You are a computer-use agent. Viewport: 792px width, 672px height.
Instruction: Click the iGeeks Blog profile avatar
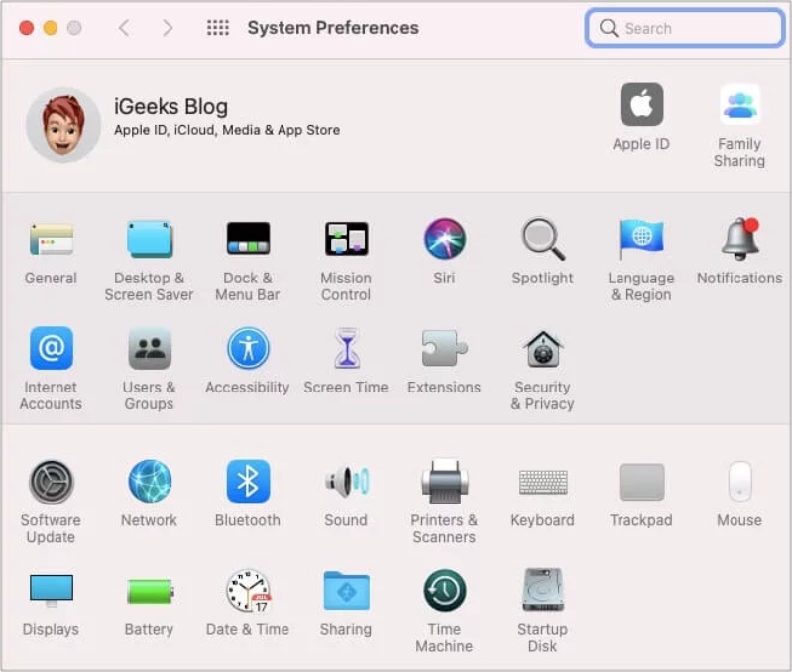point(63,124)
